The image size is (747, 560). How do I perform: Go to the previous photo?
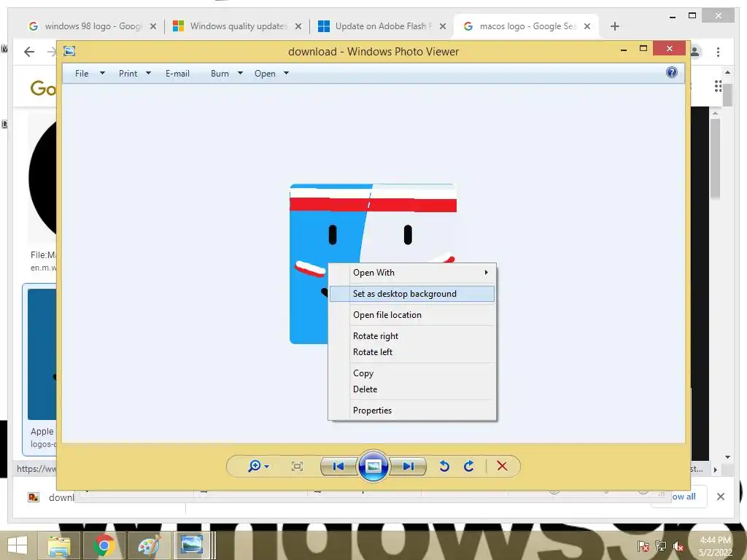pyautogui.click(x=338, y=466)
